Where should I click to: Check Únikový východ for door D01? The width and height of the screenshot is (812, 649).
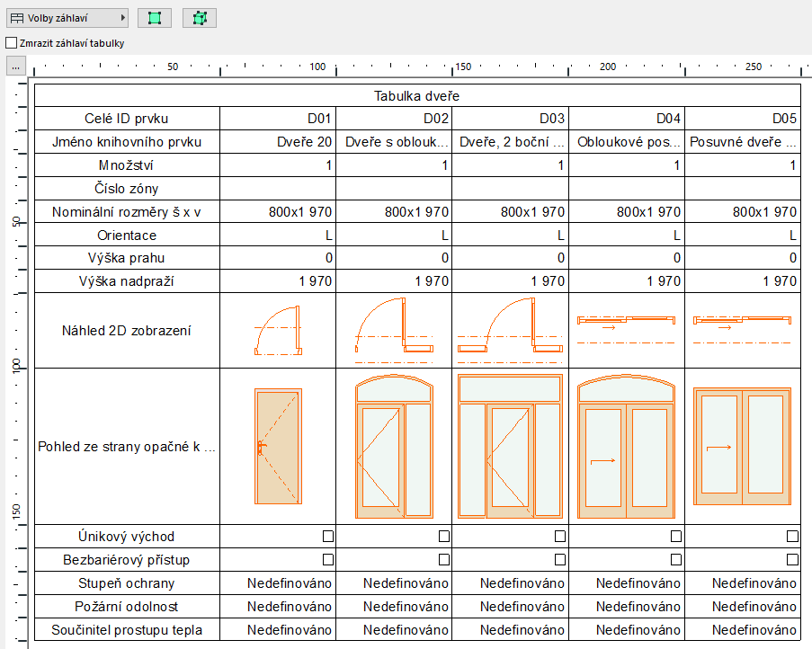tap(327, 536)
